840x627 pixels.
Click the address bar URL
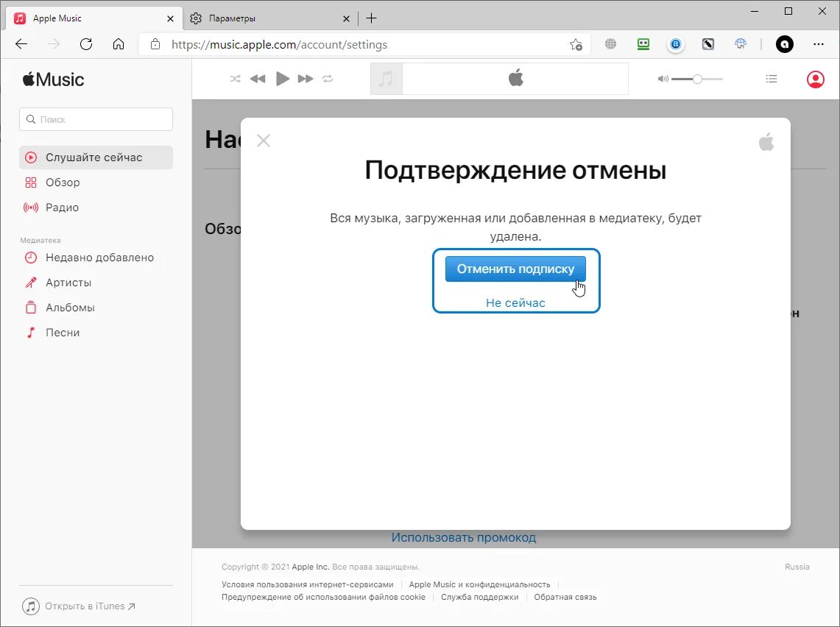[x=279, y=44]
